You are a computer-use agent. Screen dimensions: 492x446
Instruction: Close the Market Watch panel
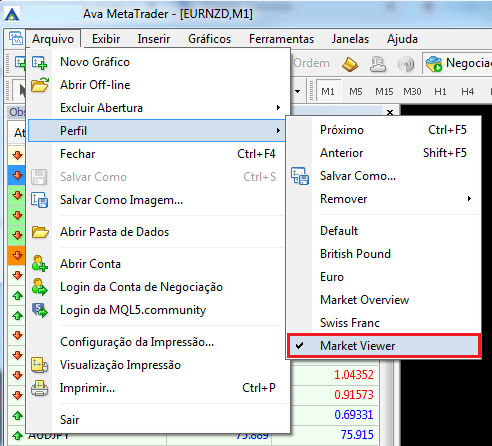pos(390,112)
